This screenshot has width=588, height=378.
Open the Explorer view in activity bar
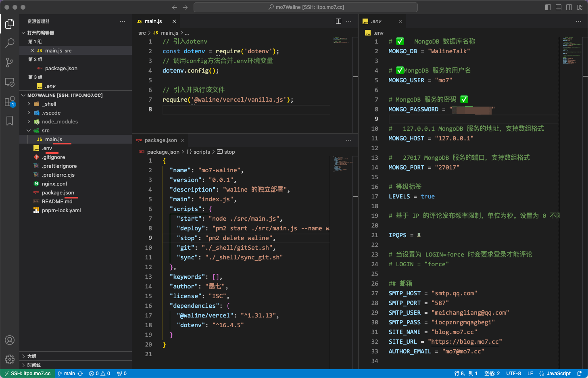[x=10, y=24]
